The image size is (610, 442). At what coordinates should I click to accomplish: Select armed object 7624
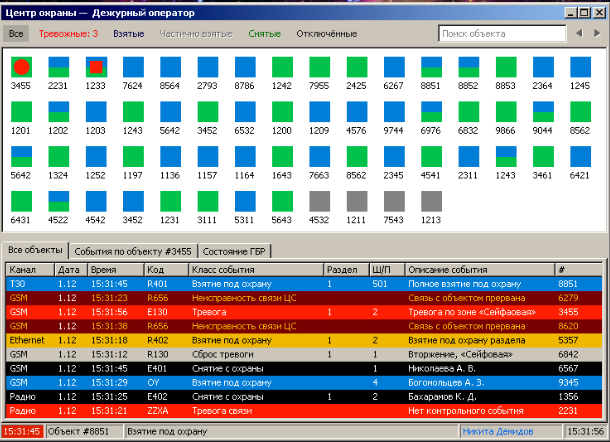click(133, 67)
